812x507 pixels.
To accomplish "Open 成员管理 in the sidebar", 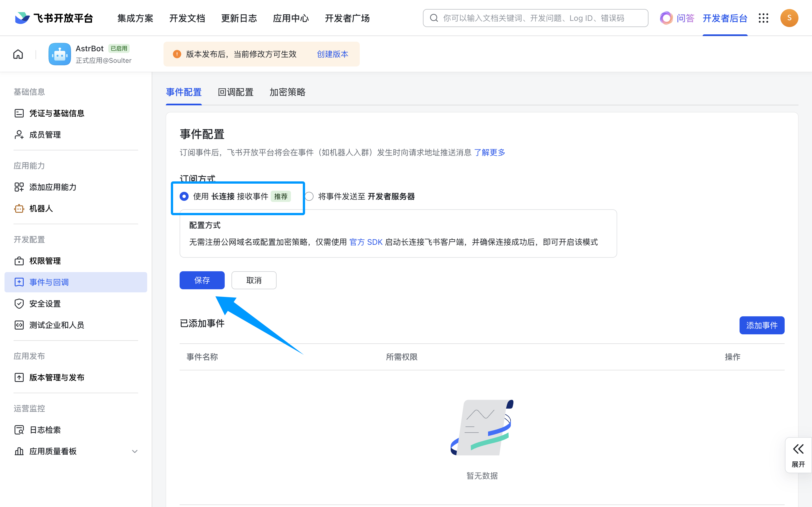I will point(45,134).
